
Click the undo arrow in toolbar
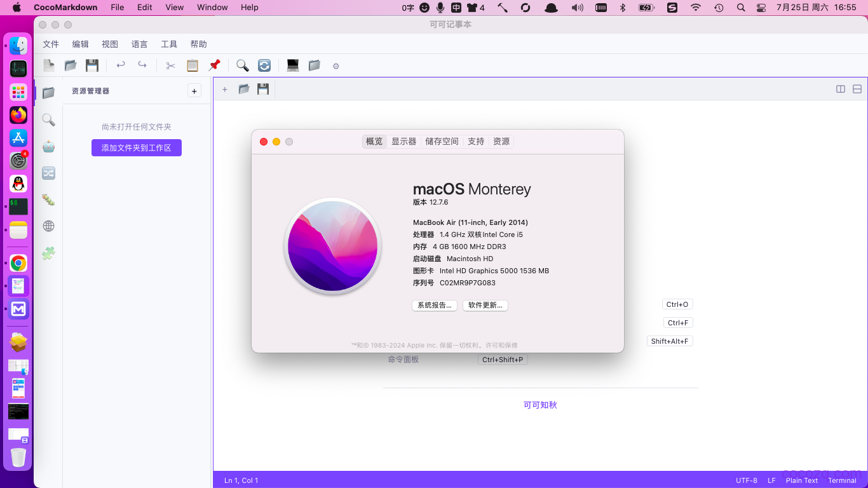click(121, 65)
